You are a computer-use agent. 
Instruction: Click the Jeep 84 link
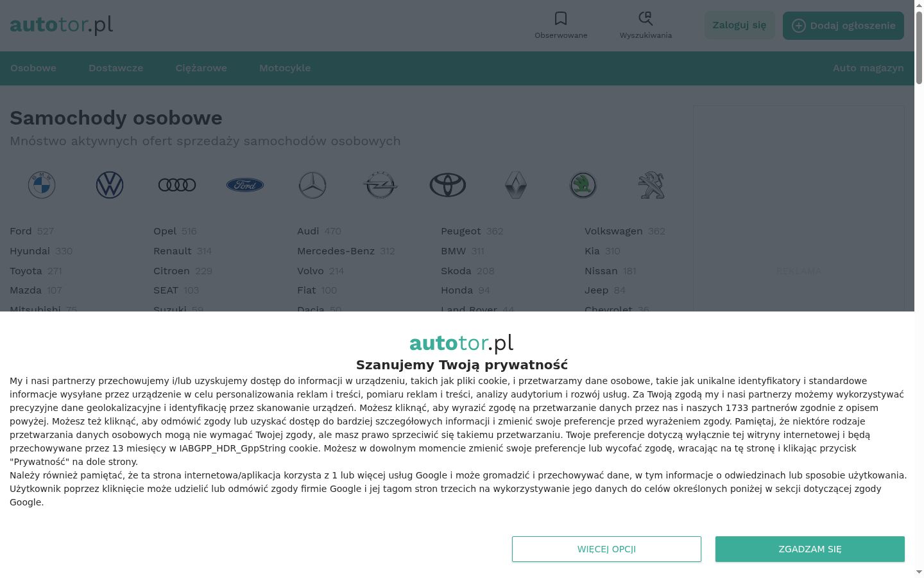point(605,290)
